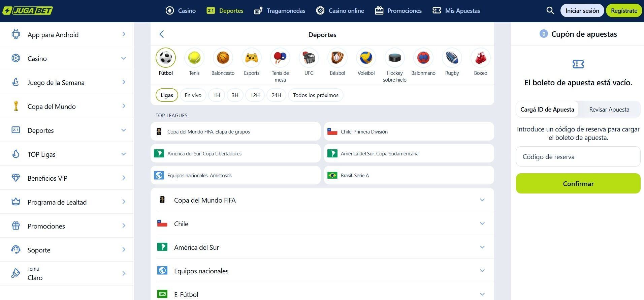Focus the Código de reserva field

tap(578, 156)
